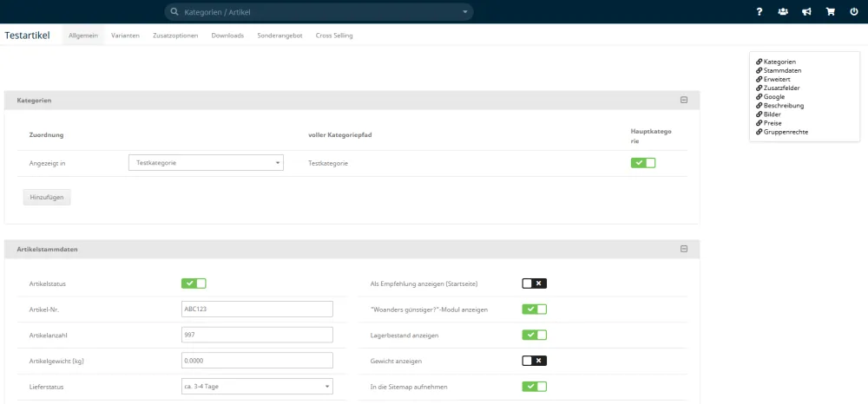This screenshot has width=868, height=404.
Task: Open the customers group icon
Action: pyautogui.click(x=783, y=11)
